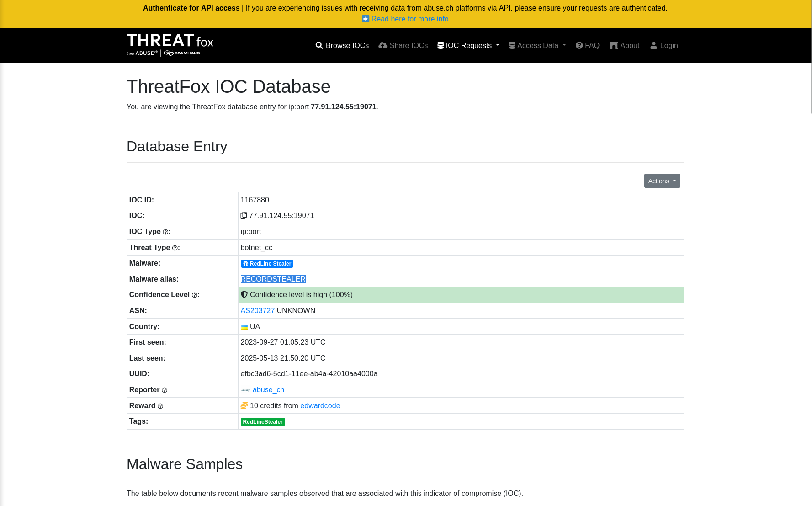Image resolution: width=812 pixels, height=506 pixels.
Task: Open the About page
Action: pos(630,45)
